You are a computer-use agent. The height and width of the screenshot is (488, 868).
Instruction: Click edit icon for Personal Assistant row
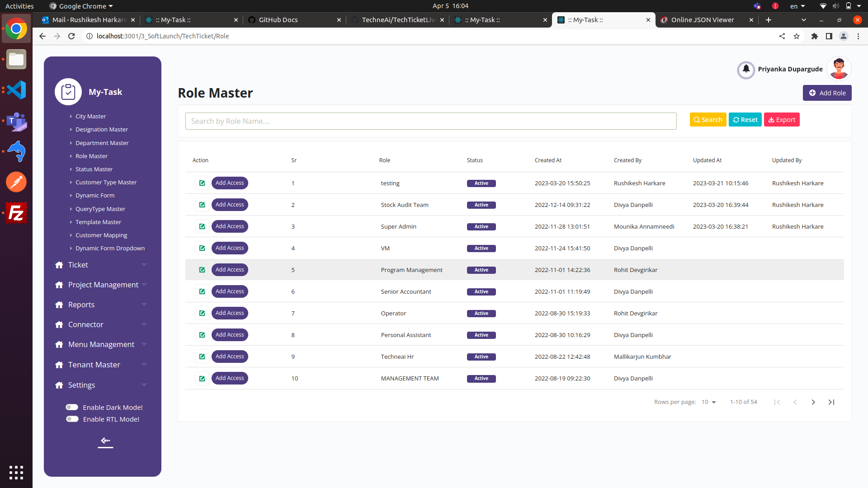coord(202,335)
